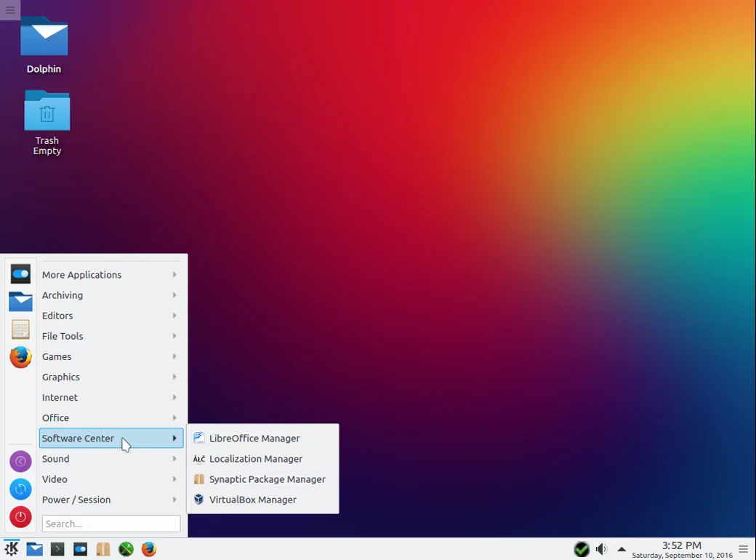Click the green checkmark tray icon
The image size is (756, 560).
click(581, 549)
